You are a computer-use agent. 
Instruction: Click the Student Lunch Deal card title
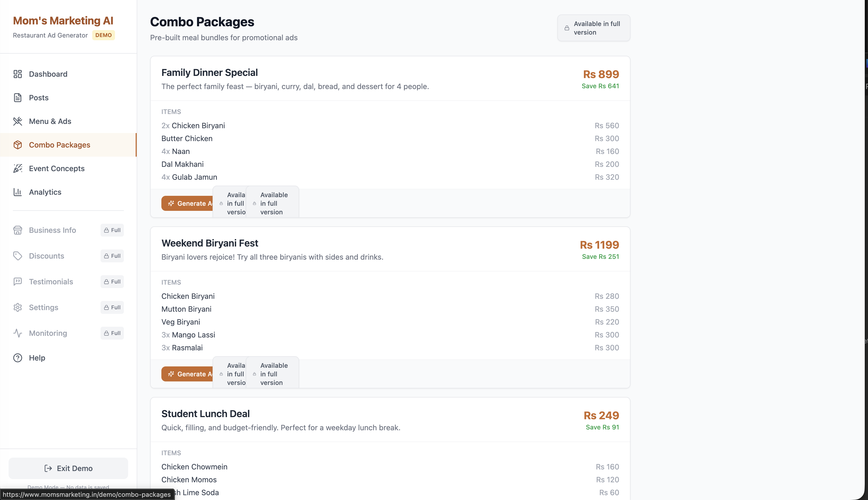pyautogui.click(x=206, y=414)
